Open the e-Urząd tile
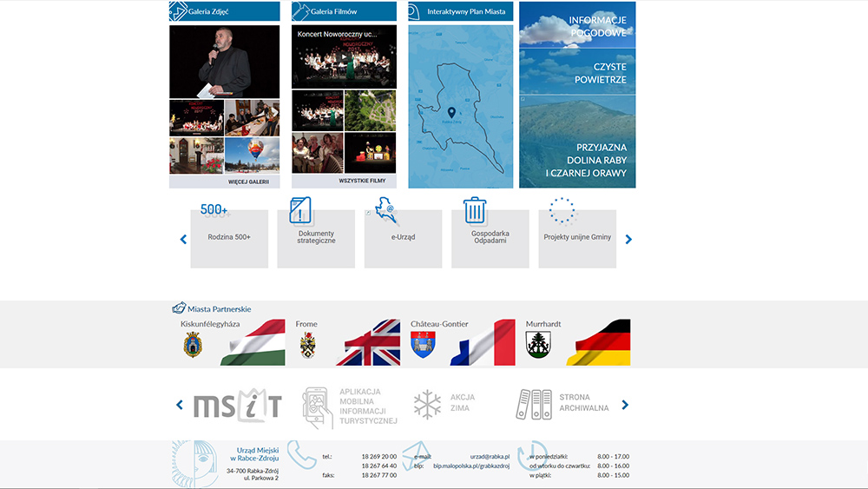Viewport: 868px width, 489px height. pyautogui.click(x=403, y=237)
